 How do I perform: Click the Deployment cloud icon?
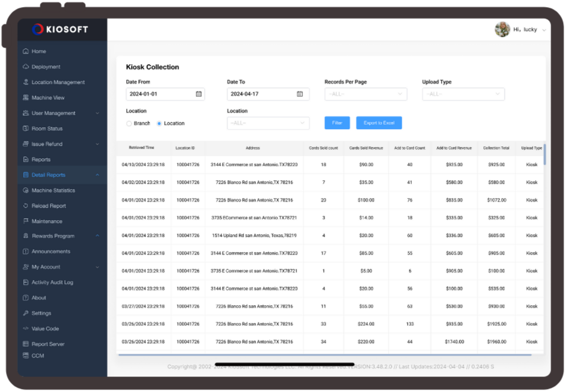26,67
